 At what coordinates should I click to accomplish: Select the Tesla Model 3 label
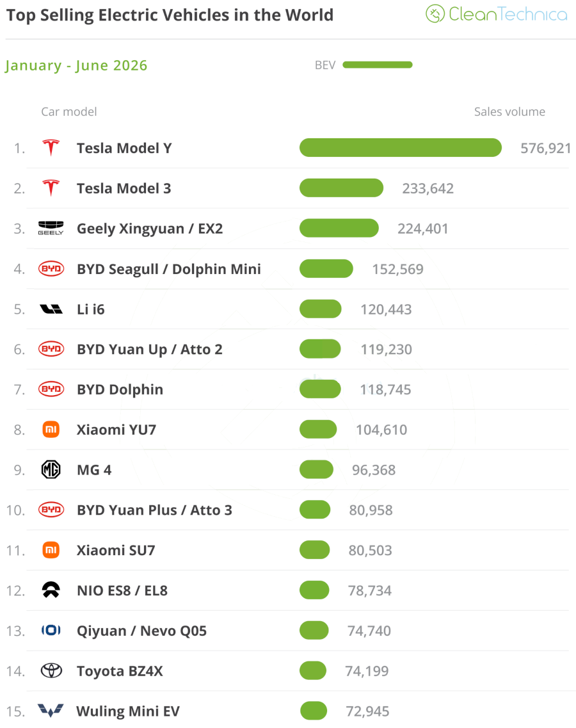point(124,188)
